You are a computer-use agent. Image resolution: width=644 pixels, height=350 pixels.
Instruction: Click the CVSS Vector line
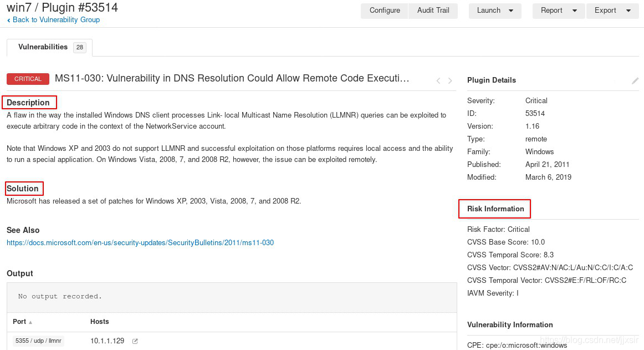(x=550, y=267)
